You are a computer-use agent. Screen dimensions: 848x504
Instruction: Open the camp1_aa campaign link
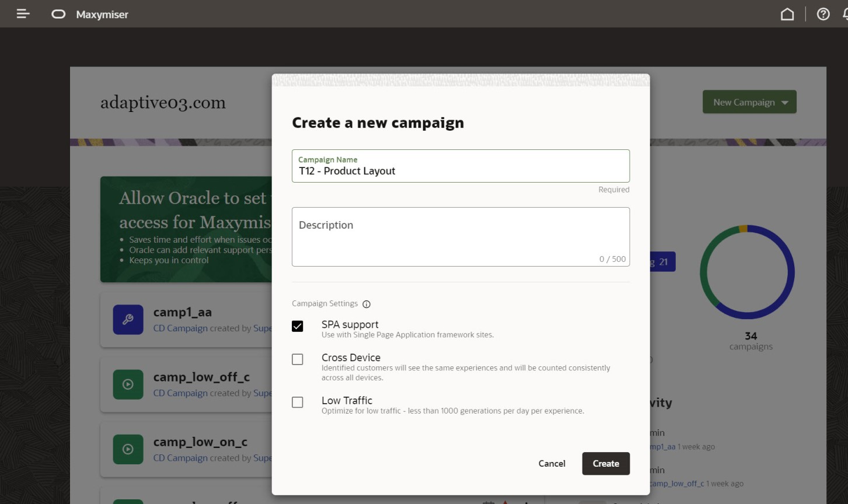[x=183, y=312]
